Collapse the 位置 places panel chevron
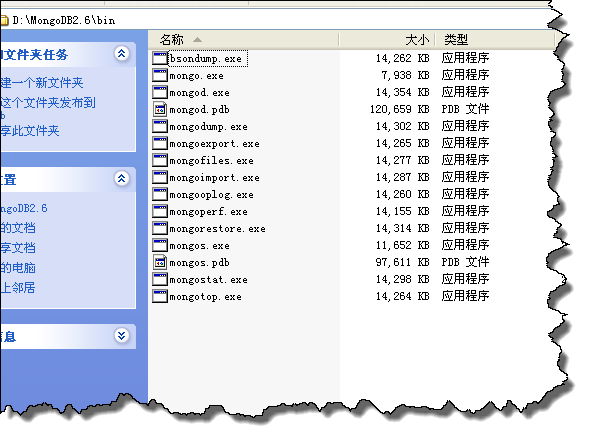 coord(122,178)
